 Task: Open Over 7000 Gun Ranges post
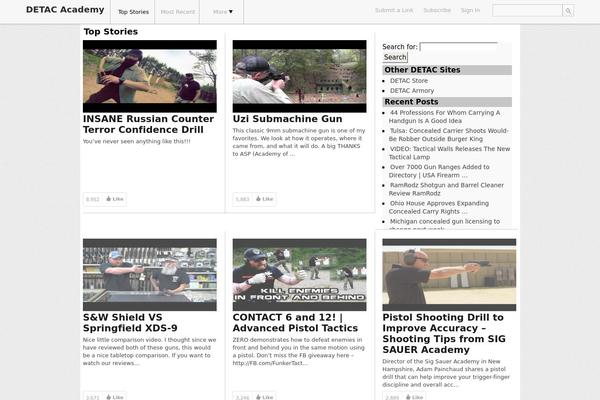coord(439,171)
